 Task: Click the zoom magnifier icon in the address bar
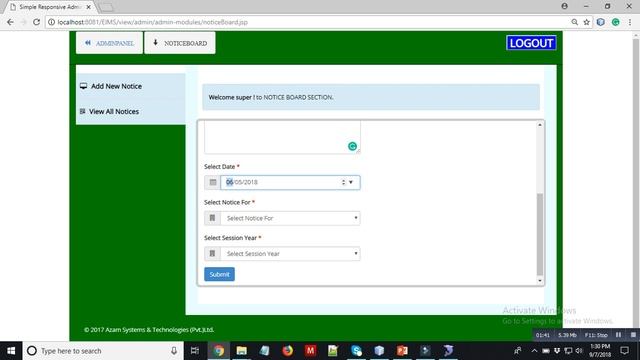click(x=574, y=22)
